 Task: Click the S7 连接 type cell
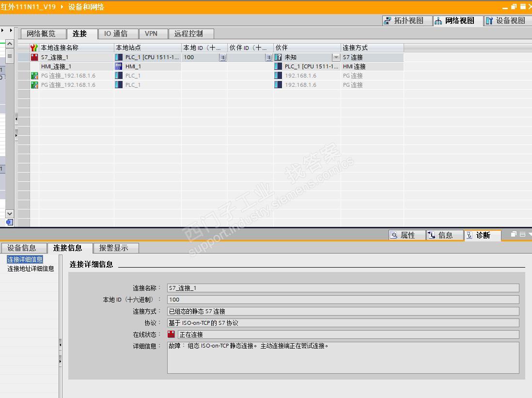point(372,57)
